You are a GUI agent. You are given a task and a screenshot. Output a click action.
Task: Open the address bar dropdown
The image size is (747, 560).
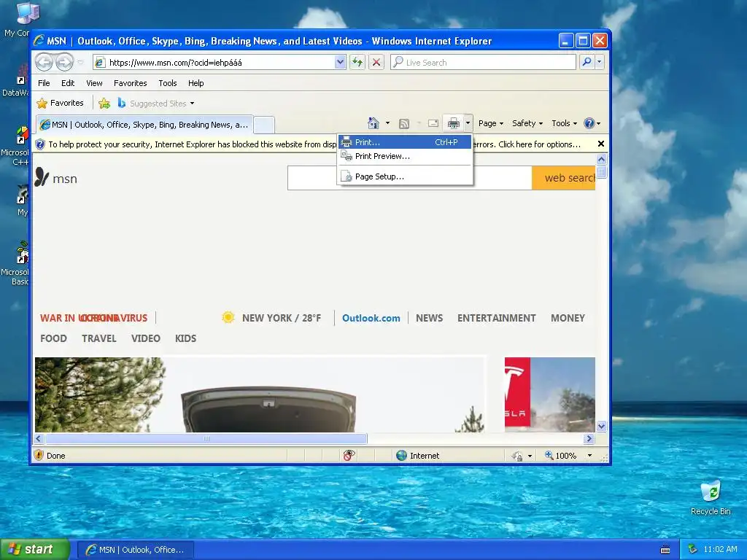pos(340,62)
